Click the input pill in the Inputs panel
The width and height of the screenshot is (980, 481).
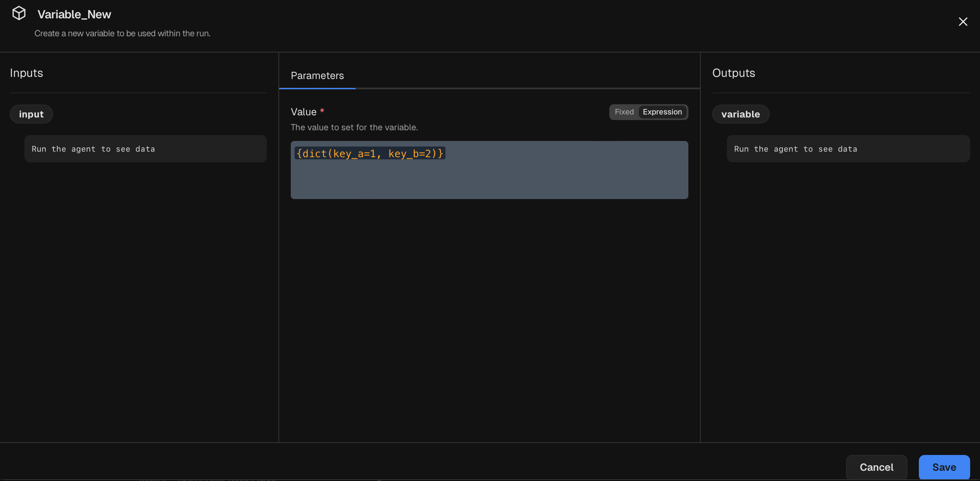[x=31, y=114]
